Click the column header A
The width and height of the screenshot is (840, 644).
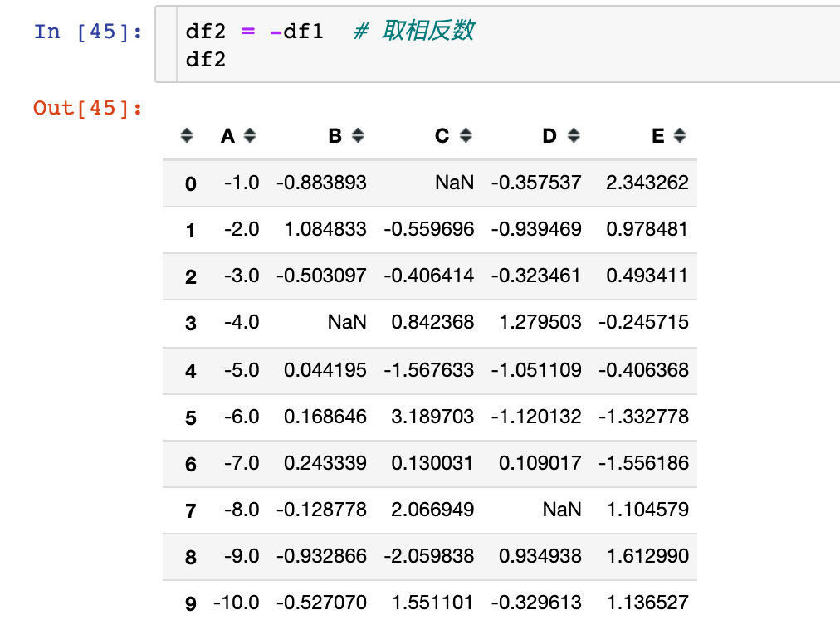click(x=227, y=136)
